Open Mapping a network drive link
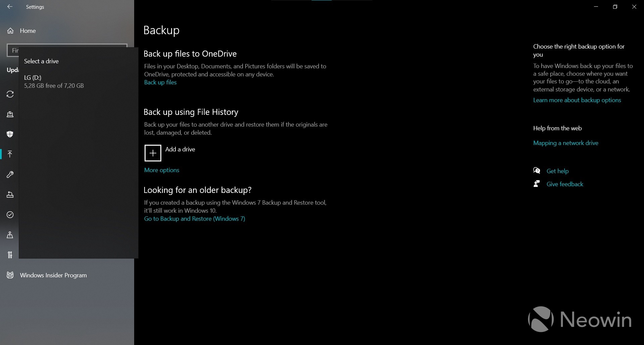The image size is (644, 345). tap(566, 143)
